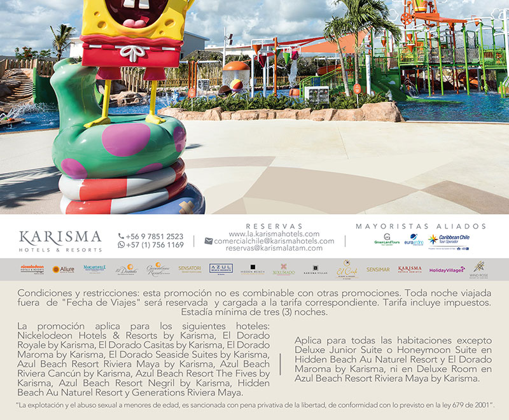This screenshot has width=509, height=420.
Task: Click the phone handset icon
Action: [121, 236]
